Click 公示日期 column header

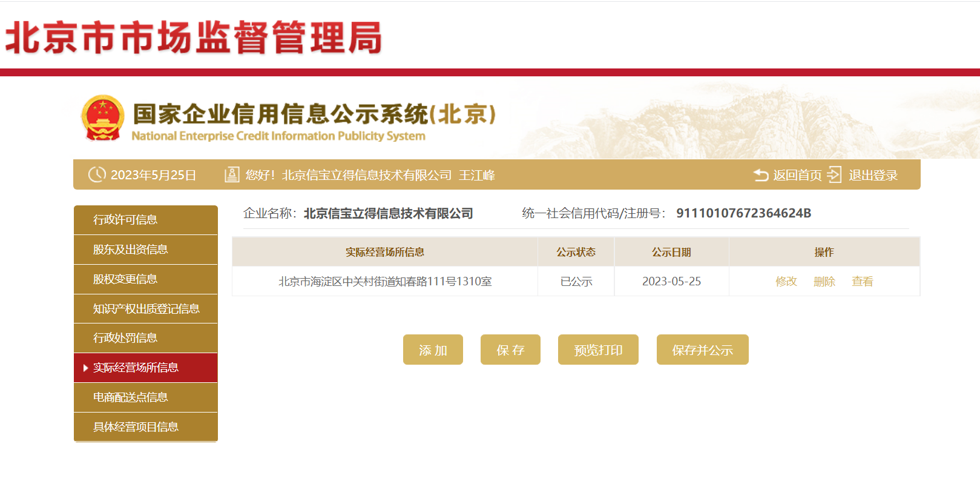point(672,252)
